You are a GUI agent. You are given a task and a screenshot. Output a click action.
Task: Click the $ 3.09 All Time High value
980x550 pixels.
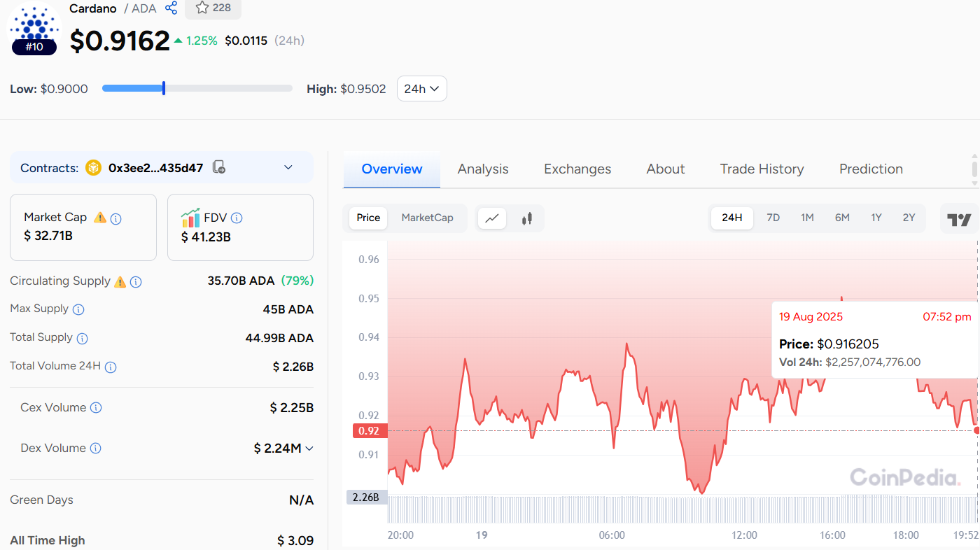[x=295, y=540]
